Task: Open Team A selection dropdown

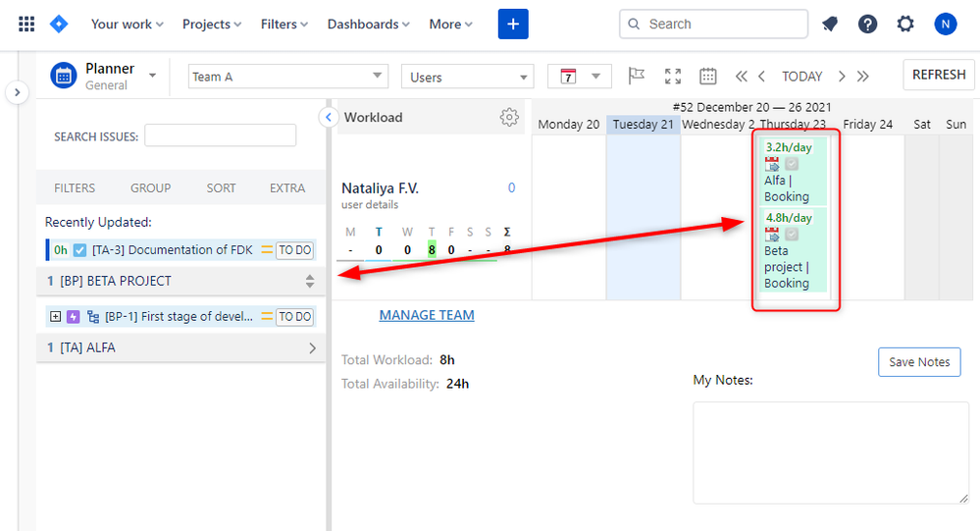Action: pyautogui.click(x=288, y=77)
